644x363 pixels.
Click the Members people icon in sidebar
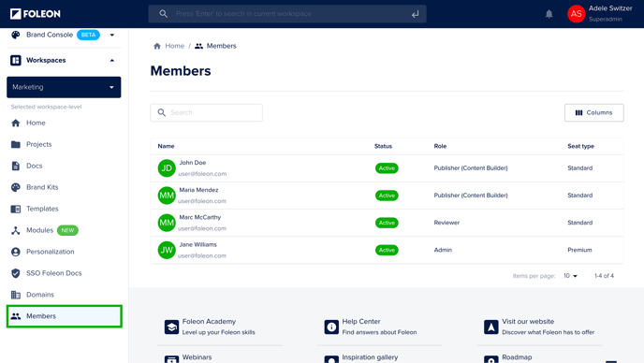(16, 316)
